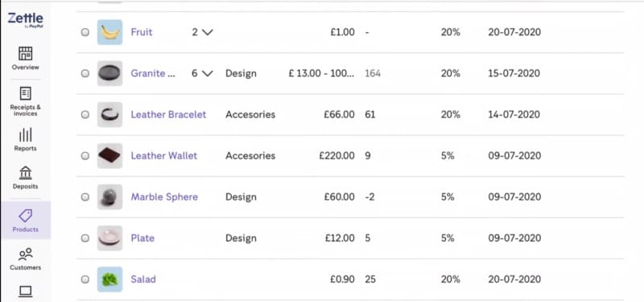Expand the Fruit variants chevron
Screen dimensions: 644x302
coord(208,32)
